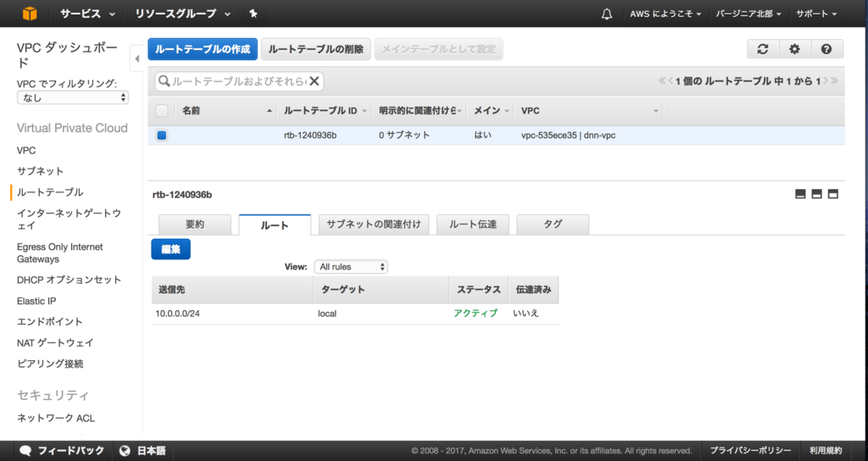Open the サポート menu
Screen dimensions: 868x461
(x=816, y=14)
